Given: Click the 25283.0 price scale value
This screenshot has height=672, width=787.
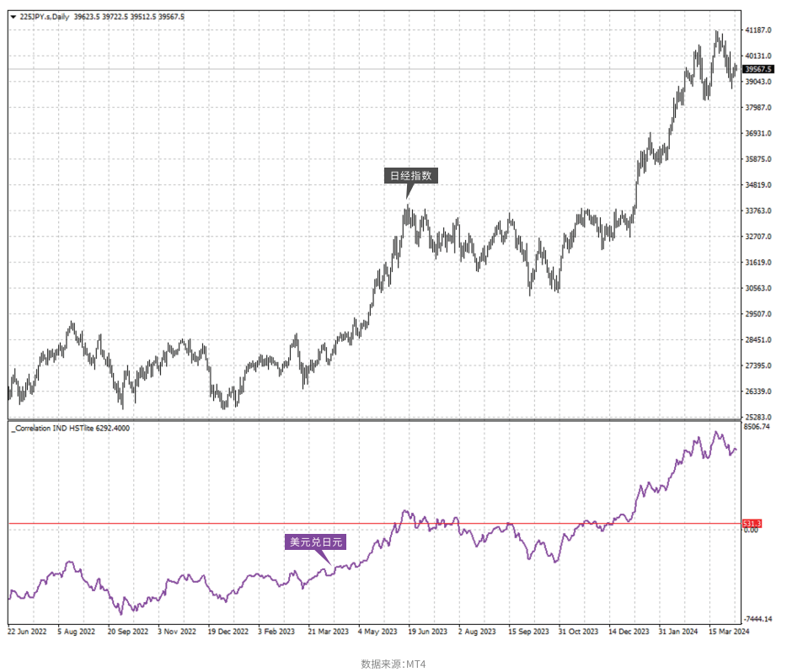Looking at the screenshot, I should point(758,417).
